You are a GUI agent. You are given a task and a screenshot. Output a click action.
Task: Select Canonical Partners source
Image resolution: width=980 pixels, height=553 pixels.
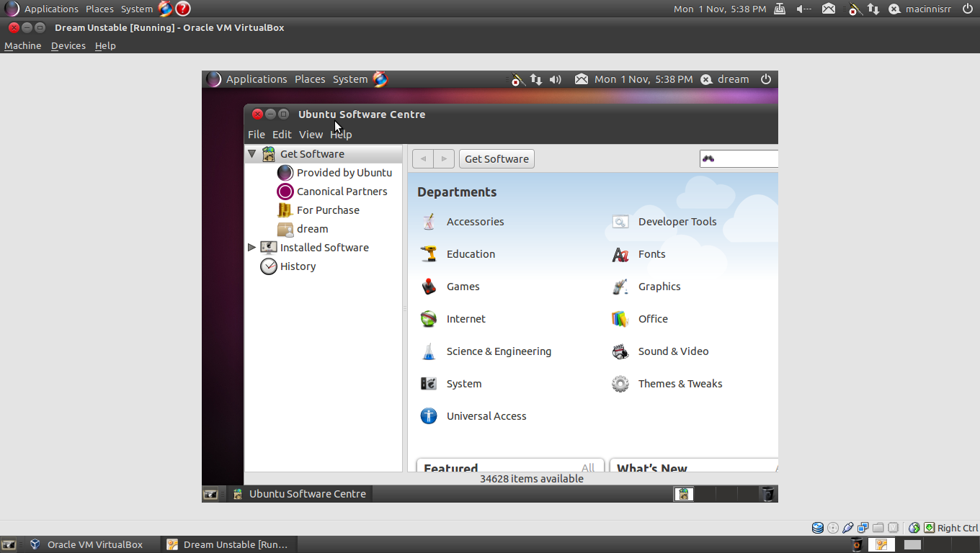coord(332,192)
